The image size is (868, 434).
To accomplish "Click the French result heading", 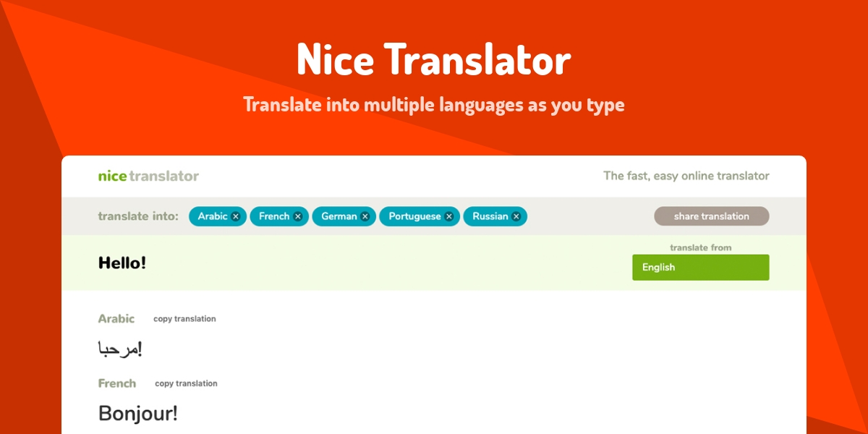I will [x=117, y=383].
